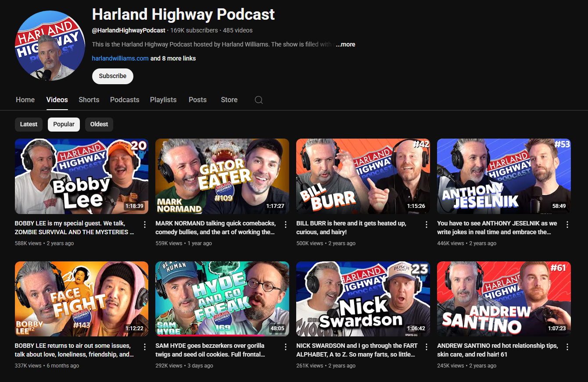Open options menu for Bobby Lee returns video
This screenshot has width=588, height=382.
[145, 347]
